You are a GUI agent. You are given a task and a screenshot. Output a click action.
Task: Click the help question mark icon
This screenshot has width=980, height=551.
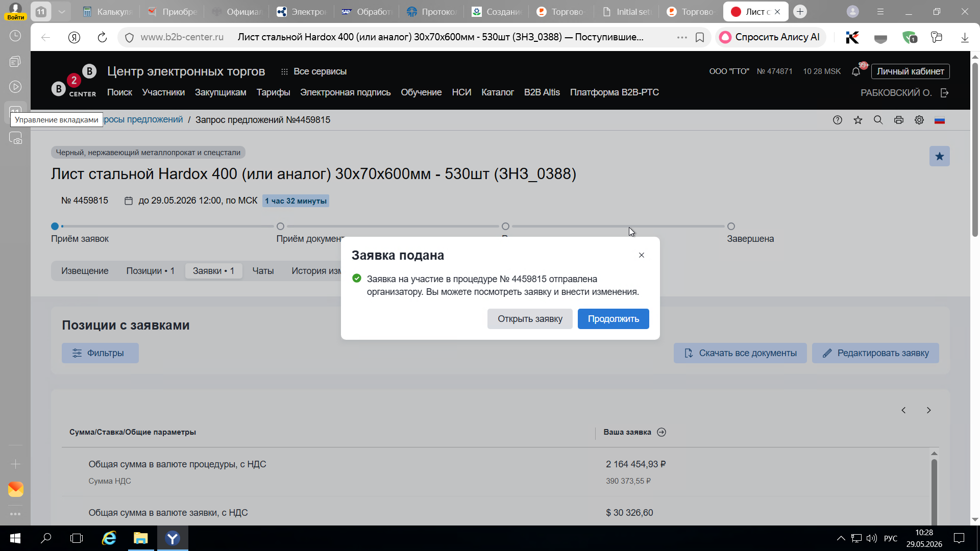click(x=838, y=120)
